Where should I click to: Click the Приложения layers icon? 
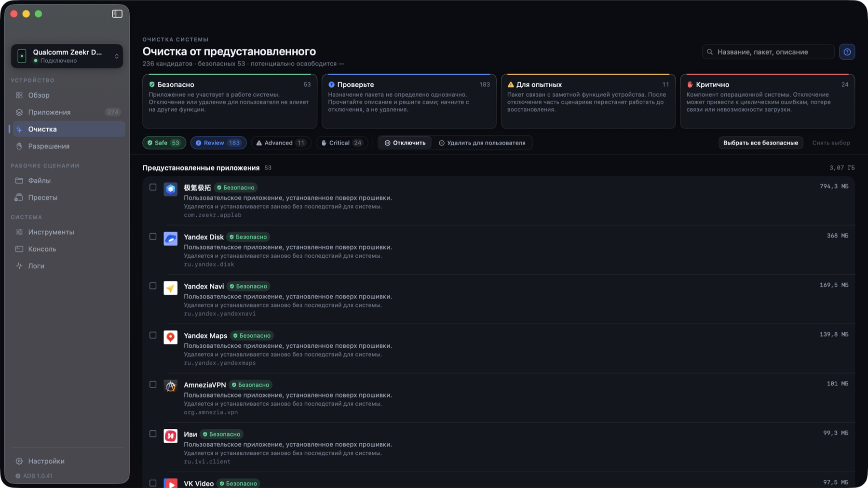(19, 112)
